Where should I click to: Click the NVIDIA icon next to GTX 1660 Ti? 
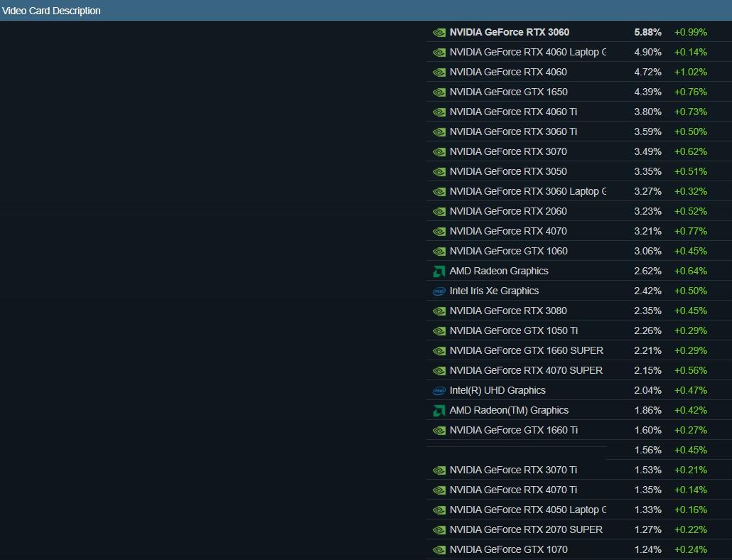pos(438,431)
